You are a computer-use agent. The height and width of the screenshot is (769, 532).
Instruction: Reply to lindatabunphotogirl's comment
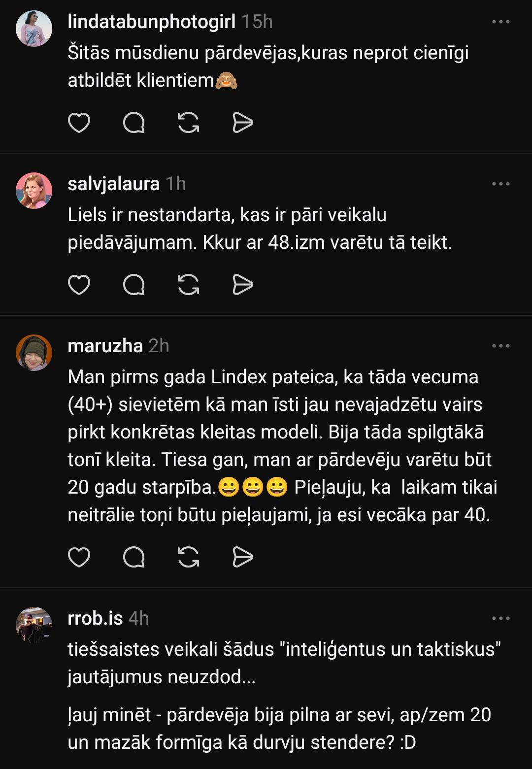[x=133, y=123]
